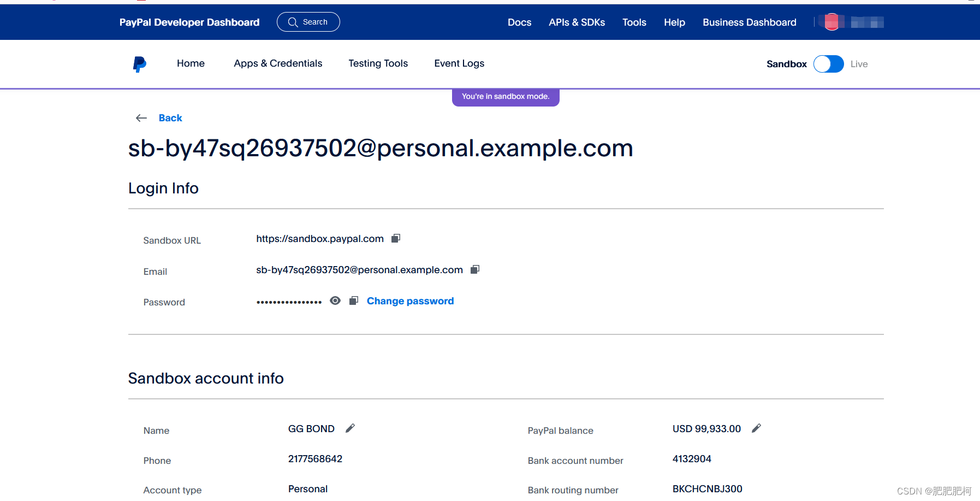Copy the password to clipboard
This screenshot has width=980, height=501.
353,300
